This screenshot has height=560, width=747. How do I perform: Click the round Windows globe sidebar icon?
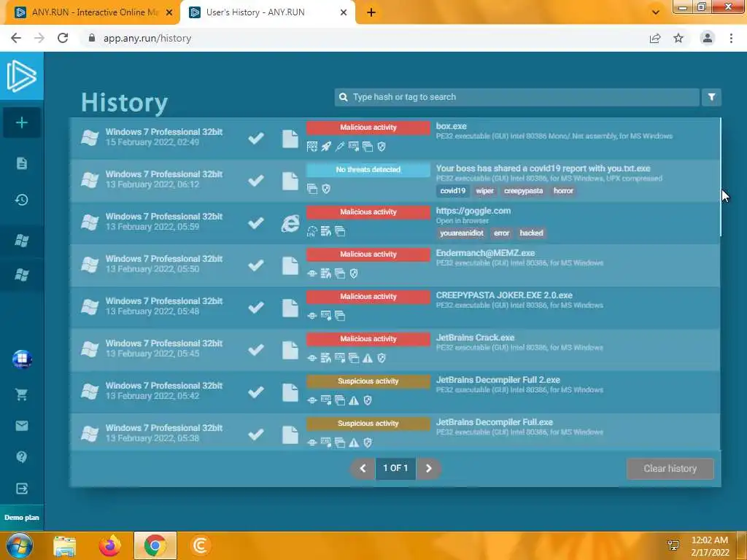click(22, 359)
